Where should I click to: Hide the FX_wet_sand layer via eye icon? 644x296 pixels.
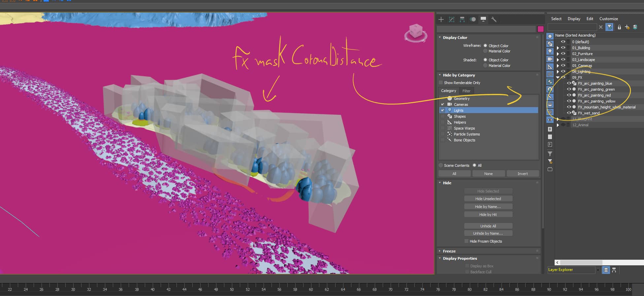pos(569,113)
